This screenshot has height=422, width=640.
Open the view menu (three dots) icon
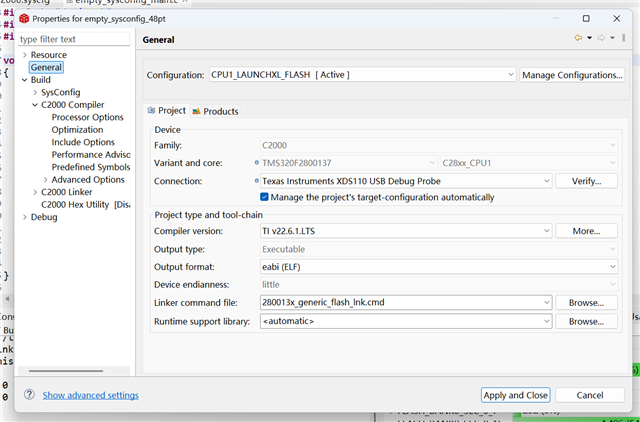point(624,39)
